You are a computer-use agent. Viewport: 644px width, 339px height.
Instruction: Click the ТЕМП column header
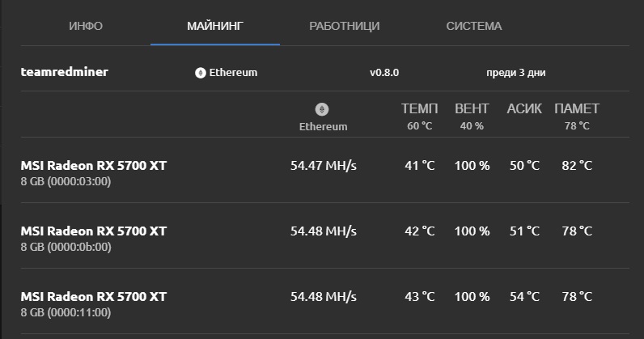[x=420, y=108]
